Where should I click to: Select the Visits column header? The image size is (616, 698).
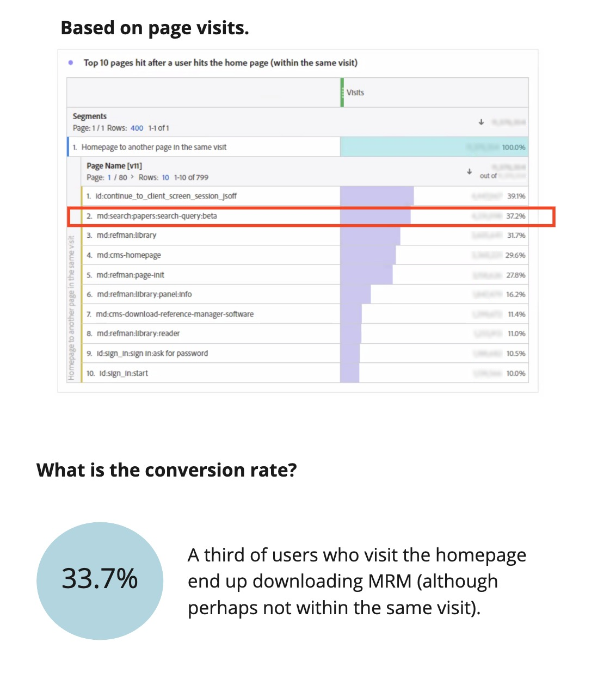pos(355,92)
